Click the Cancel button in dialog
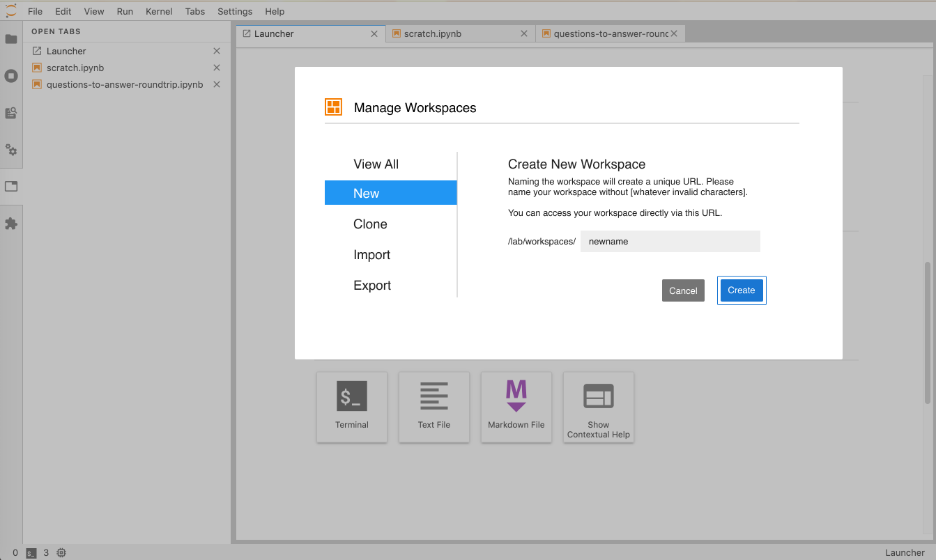Screen dimensions: 936x560 (x=683, y=290)
